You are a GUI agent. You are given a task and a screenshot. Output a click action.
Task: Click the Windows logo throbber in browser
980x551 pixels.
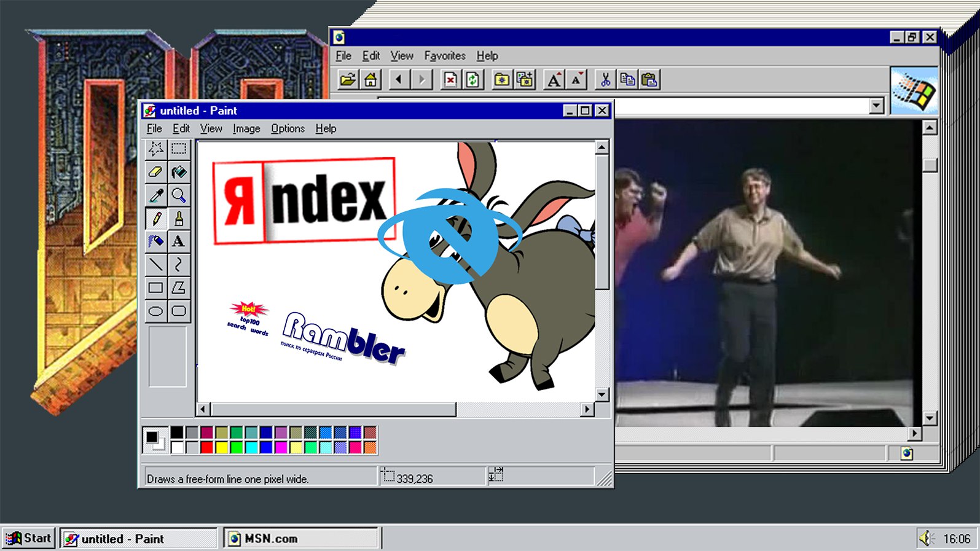(x=914, y=91)
